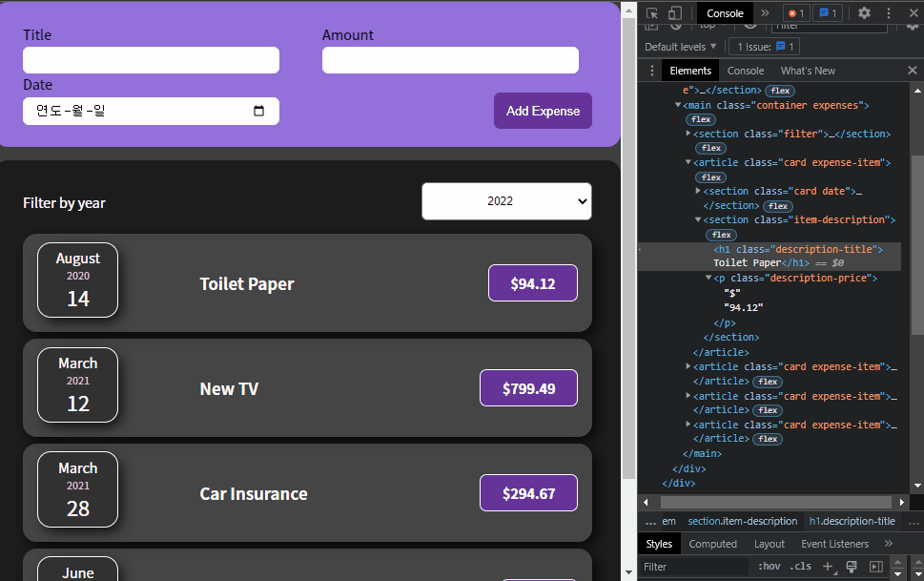Viewport: 924px width, 581px height.
Task: Click Elements tree vertical scrollbar up arrow
Action: (917, 91)
